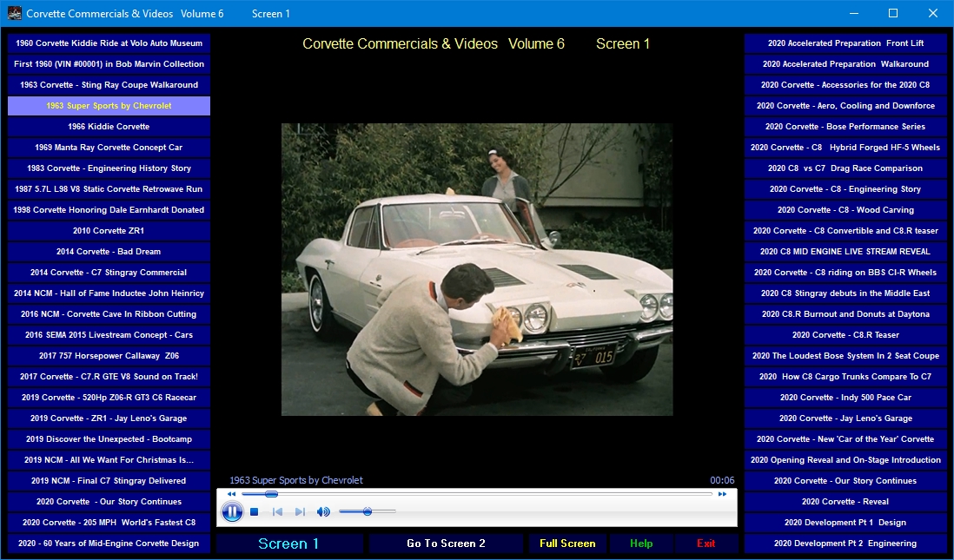Play 2020 Accelerated Preparation Front Lift
The image size is (954, 560).
pos(845,43)
